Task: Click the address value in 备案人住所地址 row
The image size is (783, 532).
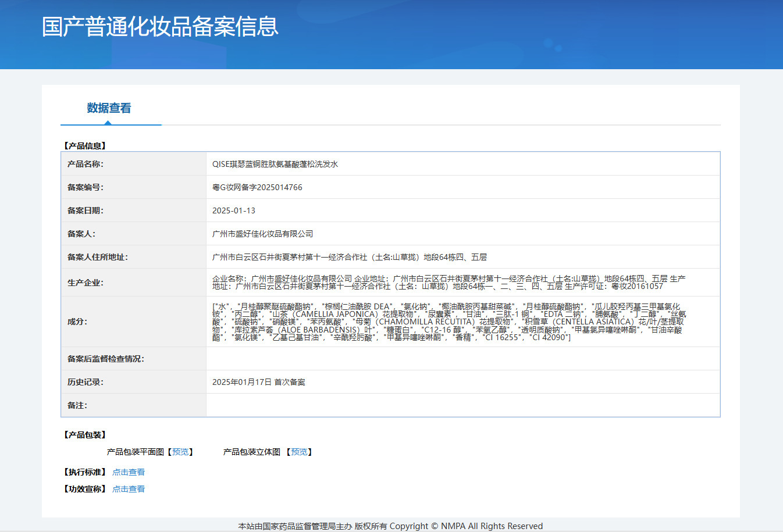Action: pyautogui.click(x=350, y=257)
